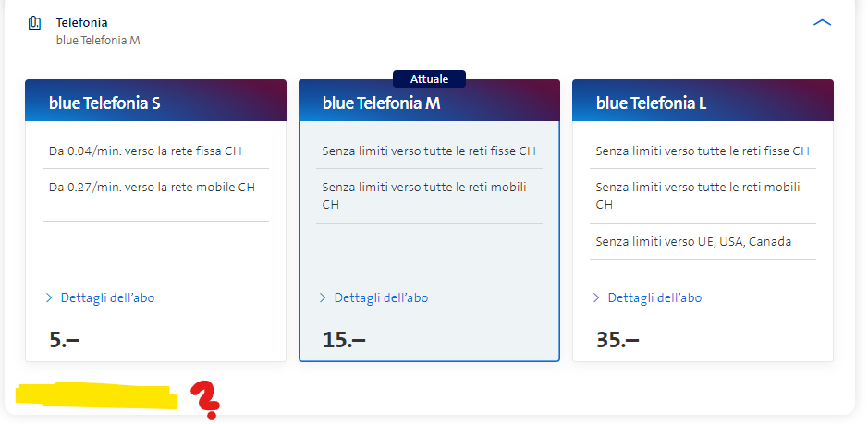
Task: Select the blue Telefonia L plan header
Action: 652,103
